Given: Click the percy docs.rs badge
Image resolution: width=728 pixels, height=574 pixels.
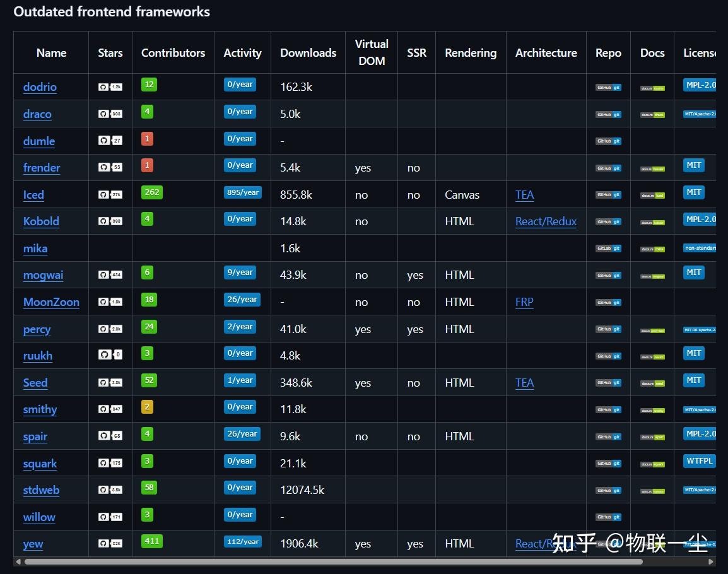Looking at the screenshot, I should (652, 331).
